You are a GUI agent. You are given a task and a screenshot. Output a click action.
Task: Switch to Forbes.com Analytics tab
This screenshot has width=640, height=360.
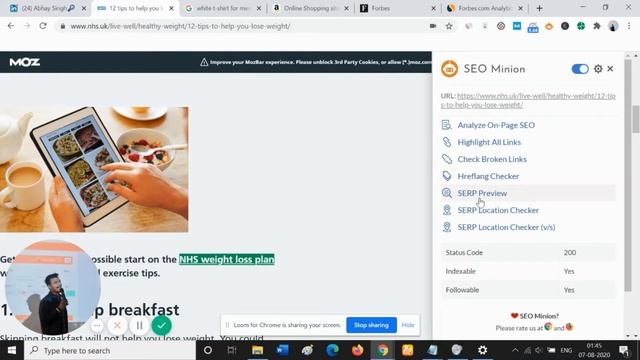point(484,8)
